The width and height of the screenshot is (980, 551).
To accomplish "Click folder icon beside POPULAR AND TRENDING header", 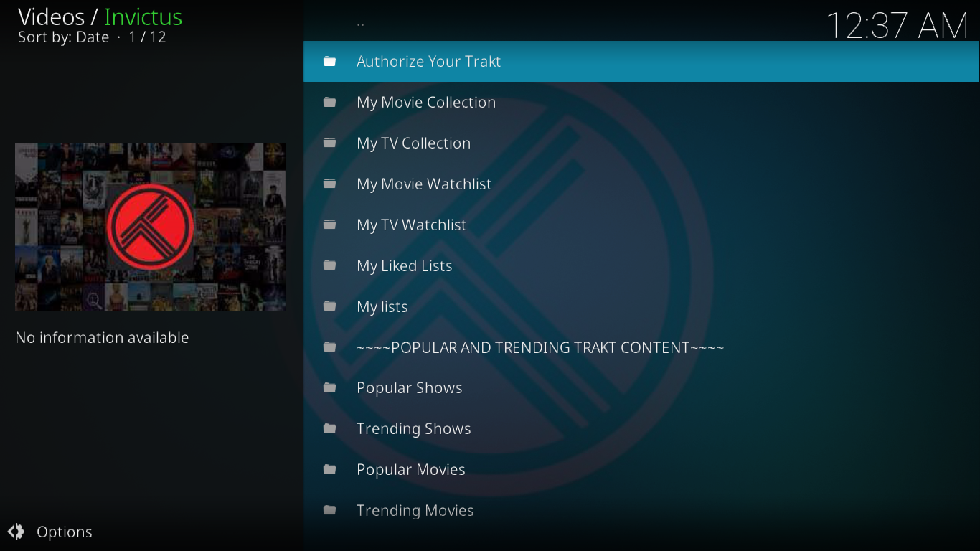I will [329, 347].
